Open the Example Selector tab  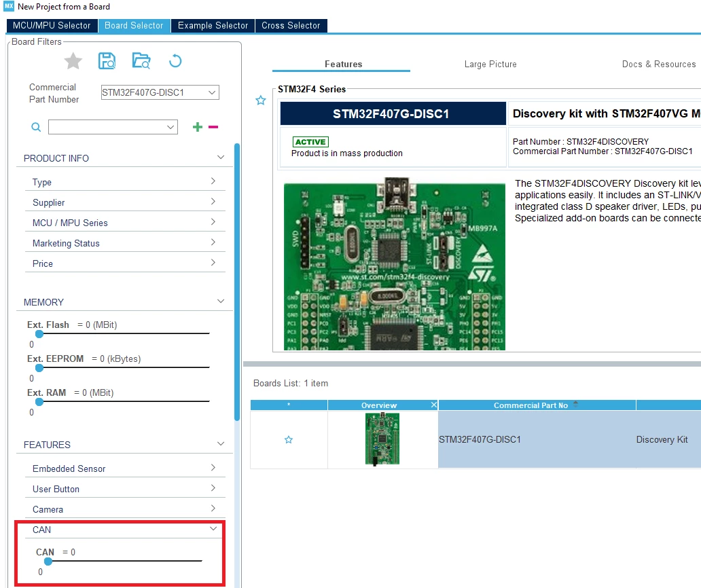(x=213, y=26)
